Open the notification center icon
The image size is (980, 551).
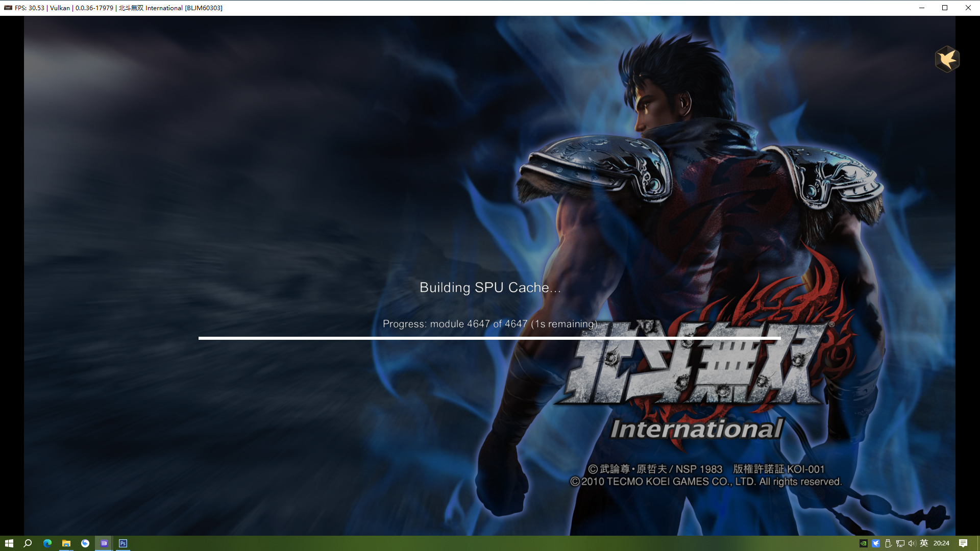pos(963,543)
